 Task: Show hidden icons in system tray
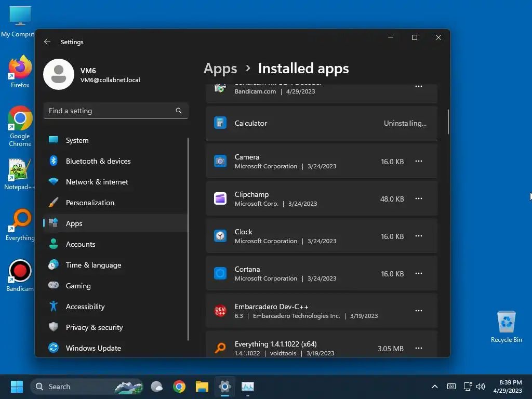tap(435, 387)
